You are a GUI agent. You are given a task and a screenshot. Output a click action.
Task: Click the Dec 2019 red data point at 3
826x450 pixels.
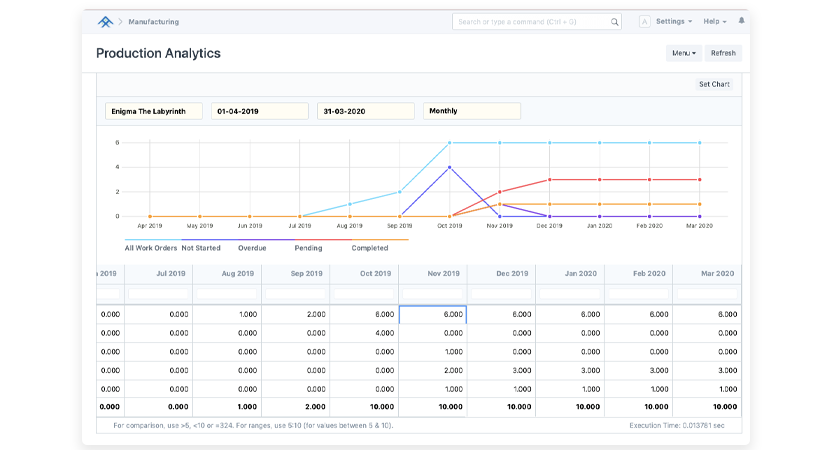[x=549, y=180]
